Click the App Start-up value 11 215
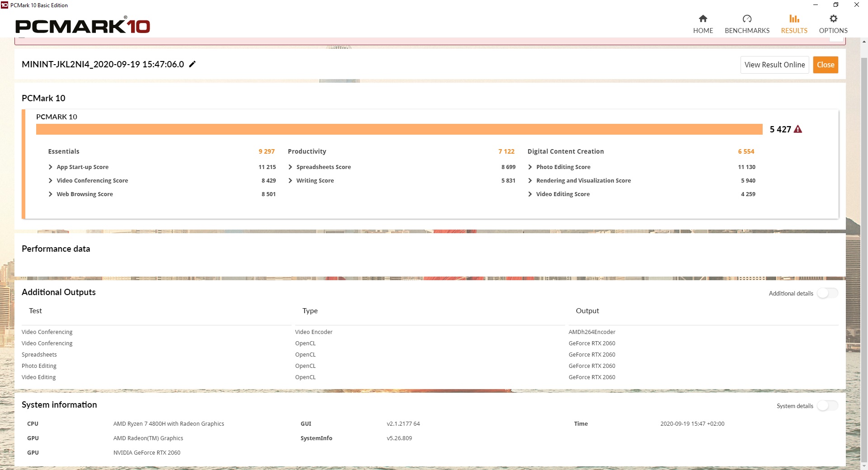 pos(267,167)
